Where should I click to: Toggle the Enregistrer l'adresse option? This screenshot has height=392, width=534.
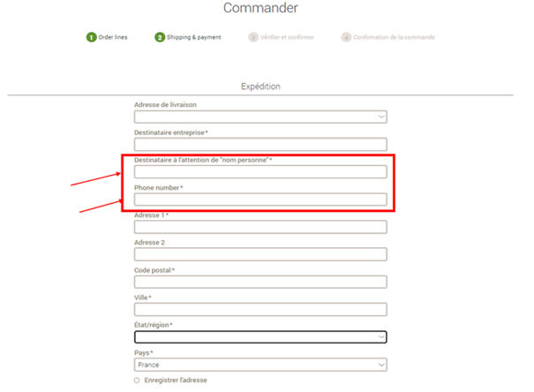point(137,381)
